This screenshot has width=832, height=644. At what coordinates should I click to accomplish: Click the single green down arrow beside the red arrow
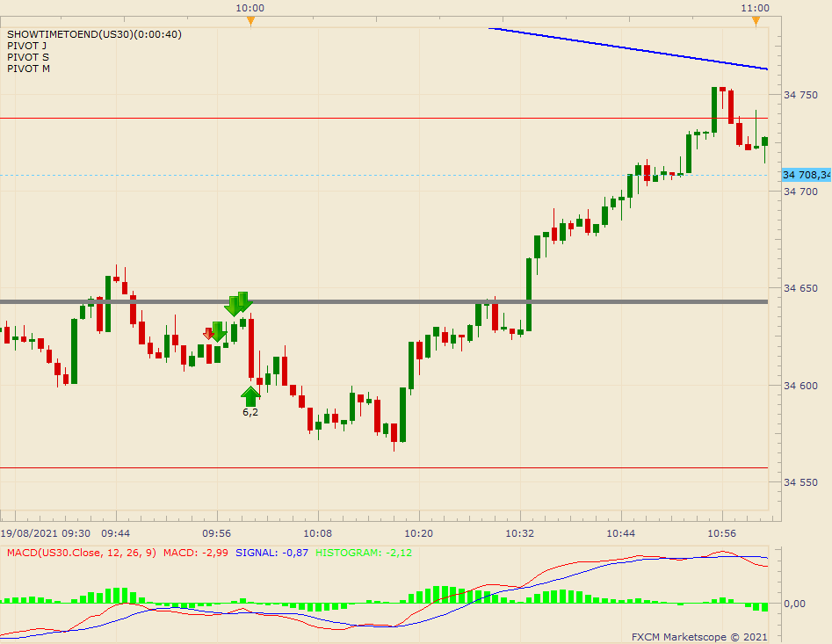click(x=219, y=332)
